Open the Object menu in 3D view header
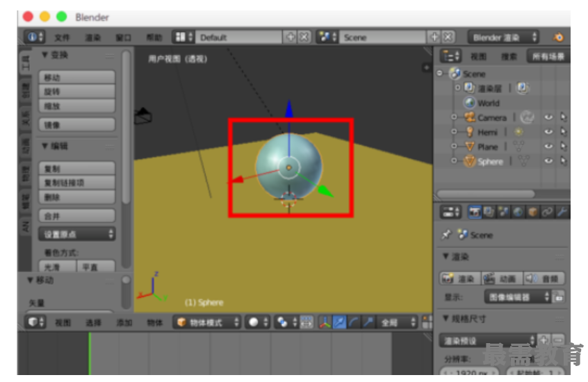 154,322
